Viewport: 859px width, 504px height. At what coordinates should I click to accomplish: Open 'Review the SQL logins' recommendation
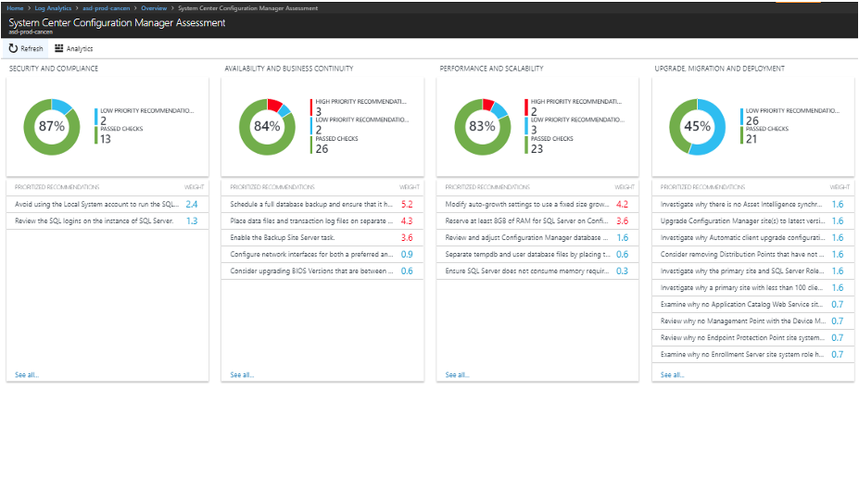pyautogui.click(x=107, y=220)
